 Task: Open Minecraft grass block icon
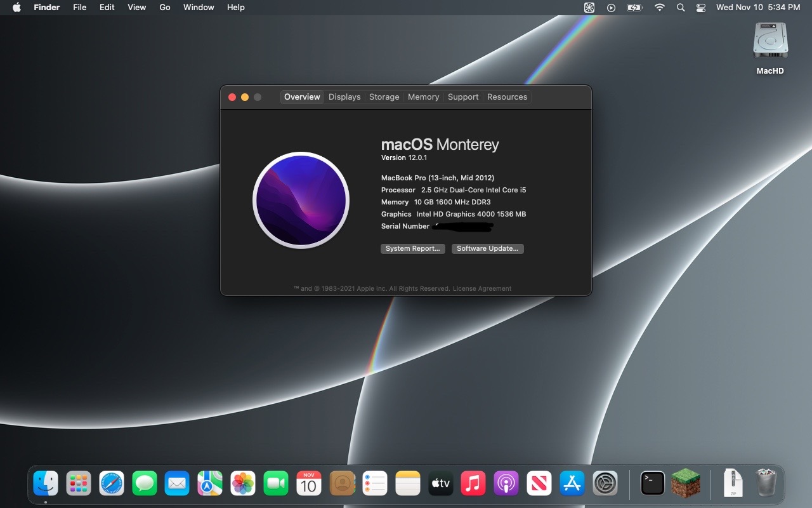point(686,484)
